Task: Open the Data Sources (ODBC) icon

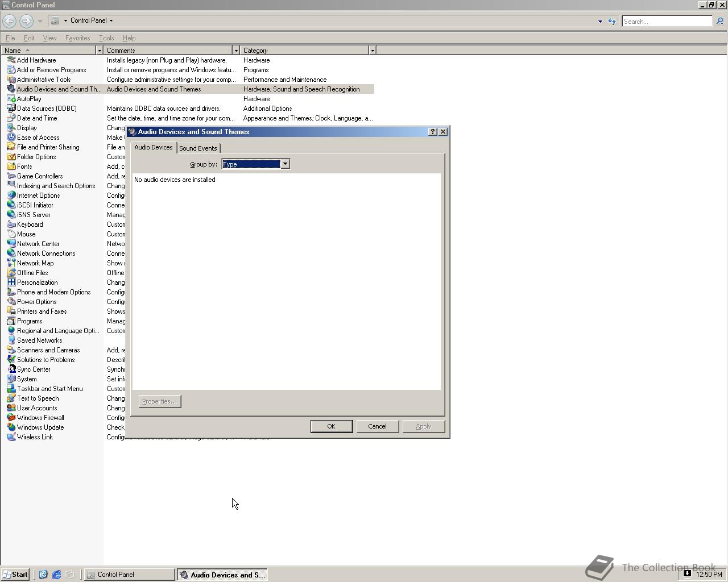Action: point(11,109)
